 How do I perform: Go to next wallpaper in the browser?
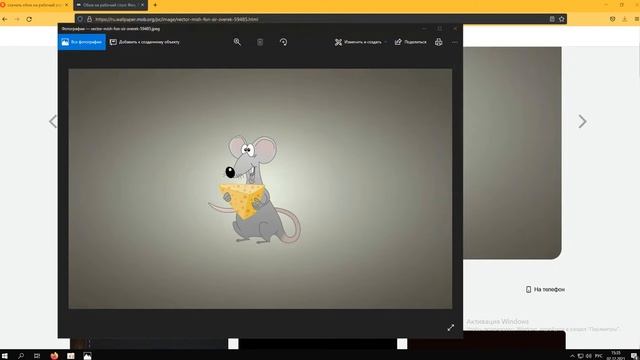[x=582, y=121]
